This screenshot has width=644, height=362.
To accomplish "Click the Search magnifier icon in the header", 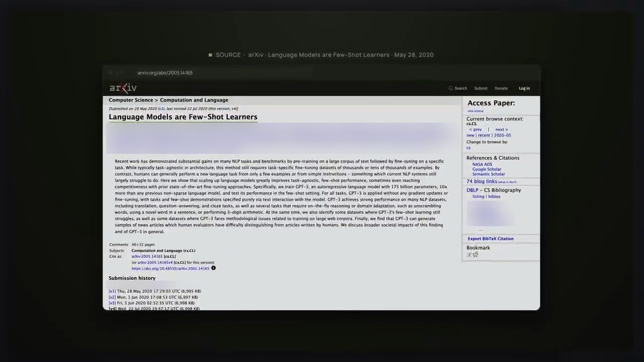I will pyautogui.click(x=451, y=88).
